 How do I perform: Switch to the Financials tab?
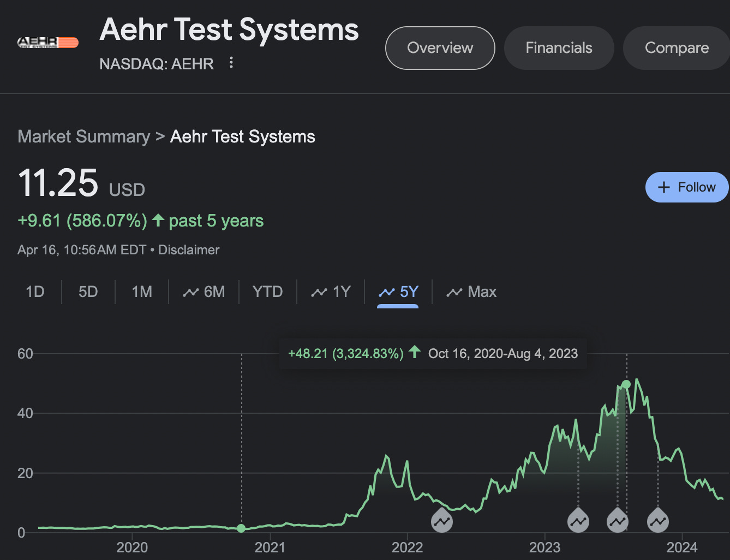[559, 48]
